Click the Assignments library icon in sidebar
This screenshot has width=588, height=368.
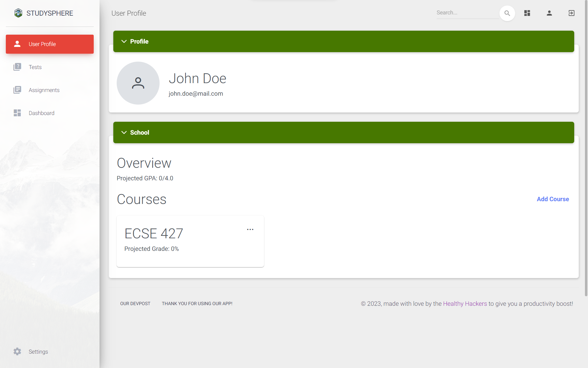pos(17,90)
